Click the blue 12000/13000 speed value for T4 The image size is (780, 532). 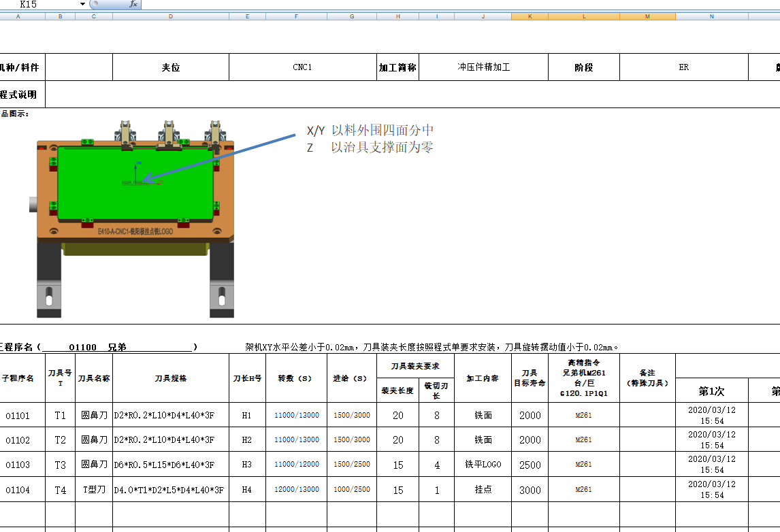coord(296,489)
